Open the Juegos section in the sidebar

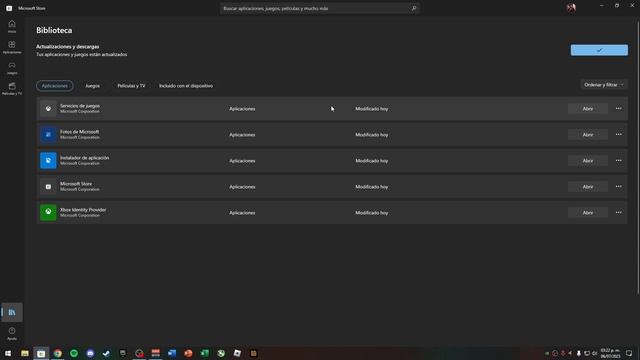pos(12,68)
